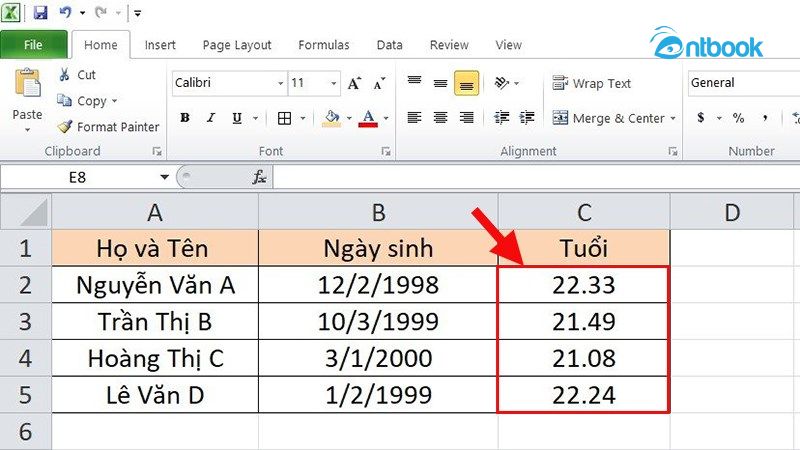Click the Save icon in quick access toolbar

click(40, 12)
